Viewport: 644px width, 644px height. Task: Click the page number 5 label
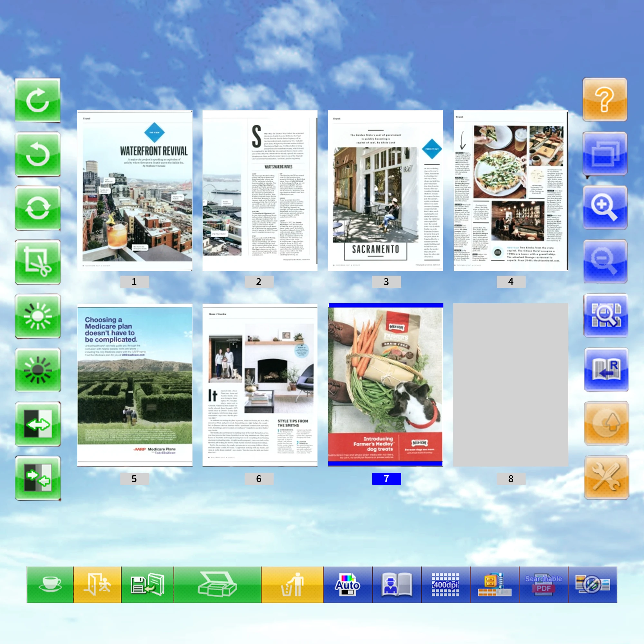[x=134, y=479]
